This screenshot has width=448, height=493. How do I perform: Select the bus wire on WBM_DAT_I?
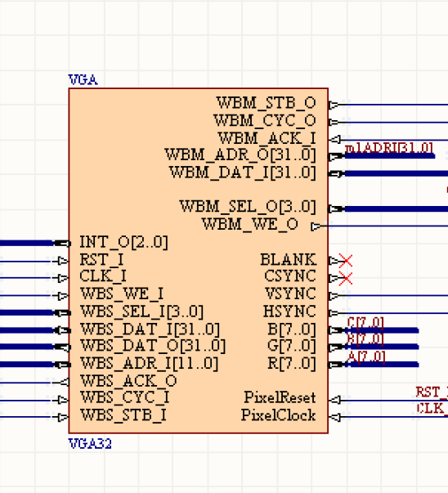396,173
